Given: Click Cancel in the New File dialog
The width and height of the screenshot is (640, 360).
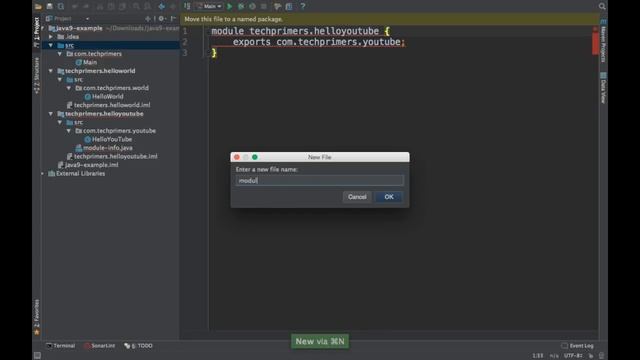Looking at the screenshot, I should 357,197.
